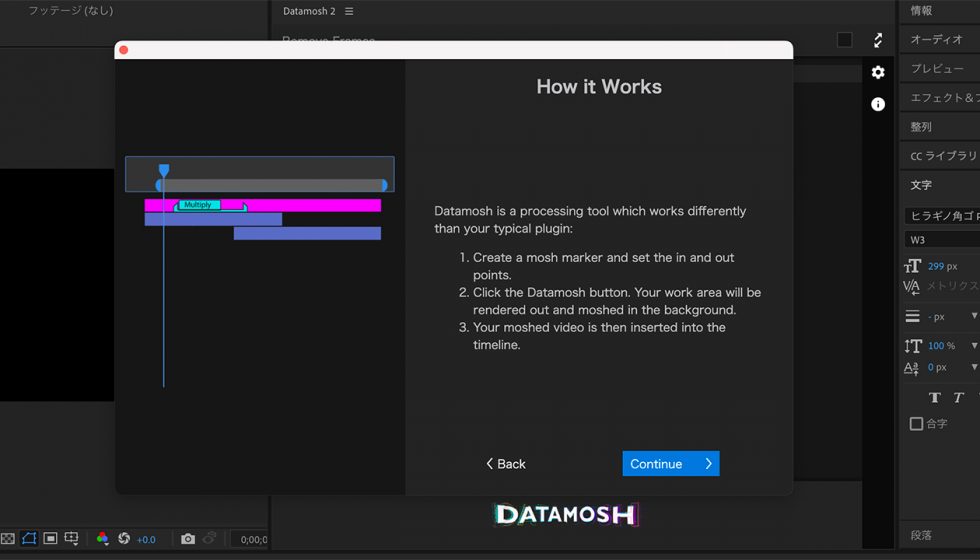980x560 pixels.
Task: Toggle faux bold T button
Action: [x=935, y=398]
